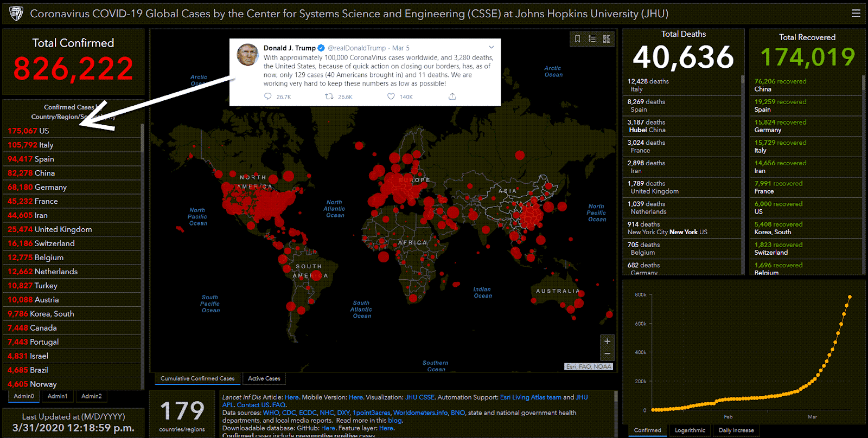This screenshot has height=438, width=868.
Task: Open the WHO data source link
Action: (271, 413)
